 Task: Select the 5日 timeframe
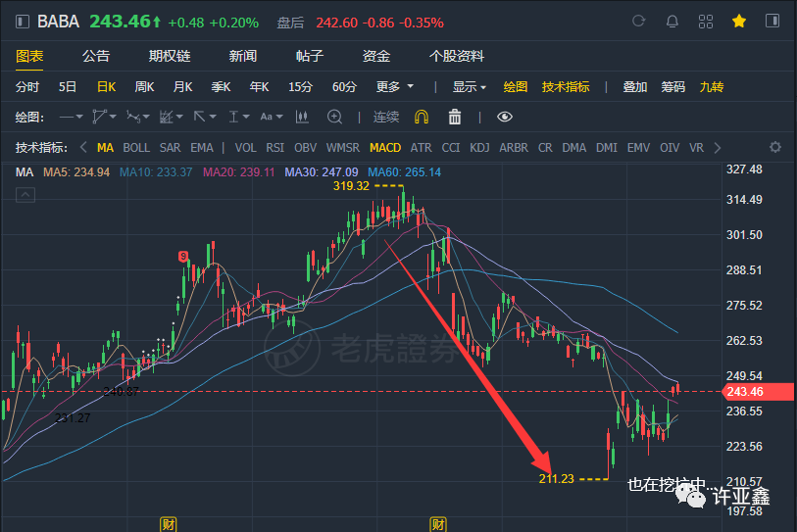(x=67, y=87)
